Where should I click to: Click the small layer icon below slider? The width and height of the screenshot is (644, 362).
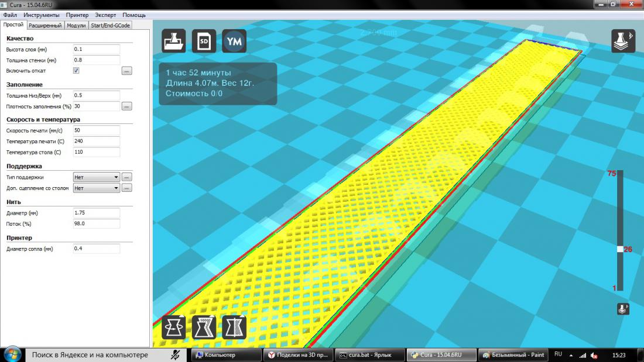624,309
